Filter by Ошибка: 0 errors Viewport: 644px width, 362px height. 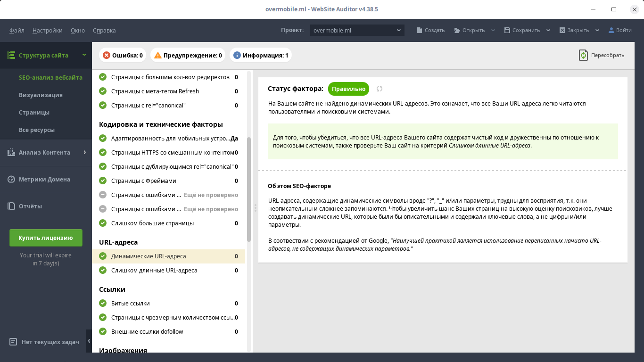123,55
